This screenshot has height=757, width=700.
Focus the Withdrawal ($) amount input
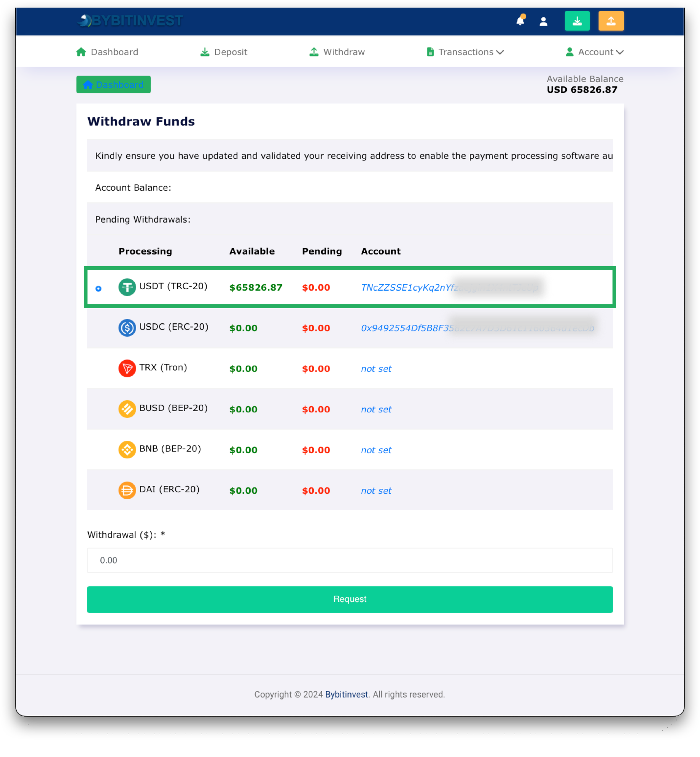[x=350, y=560]
